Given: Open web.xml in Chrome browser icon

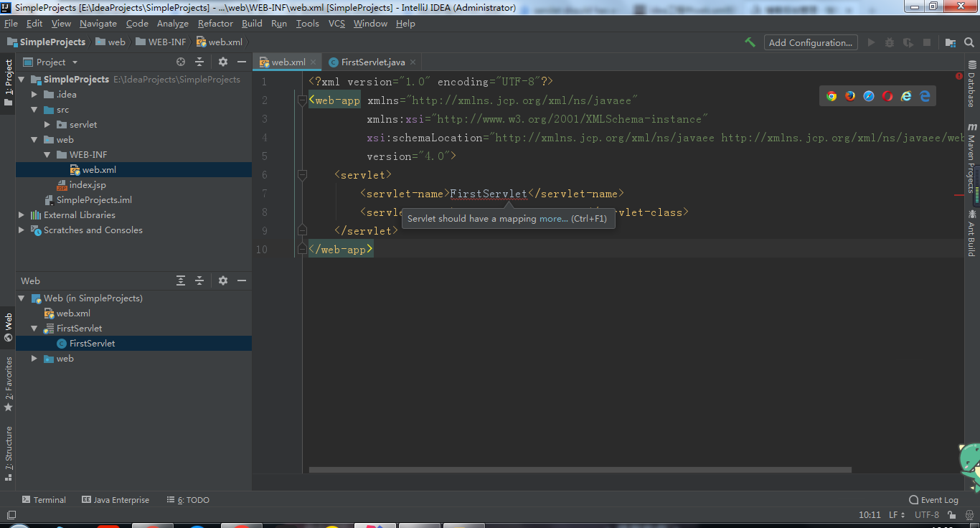Looking at the screenshot, I should 831,95.
